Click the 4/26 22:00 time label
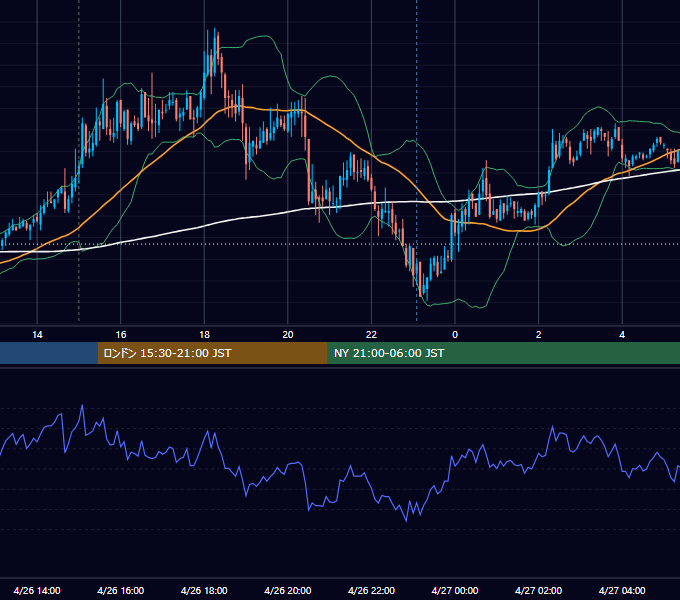Image resolution: width=680 pixels, height=600 pixels. click(371, 590)
